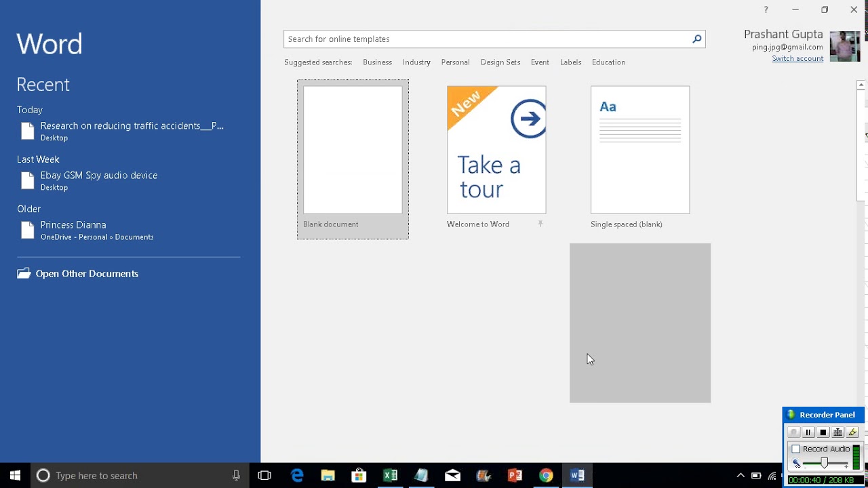Show hidden system tray icons
Image resolution: width=868 pixels, height=488 pixels.
click(x=741, y=476)
